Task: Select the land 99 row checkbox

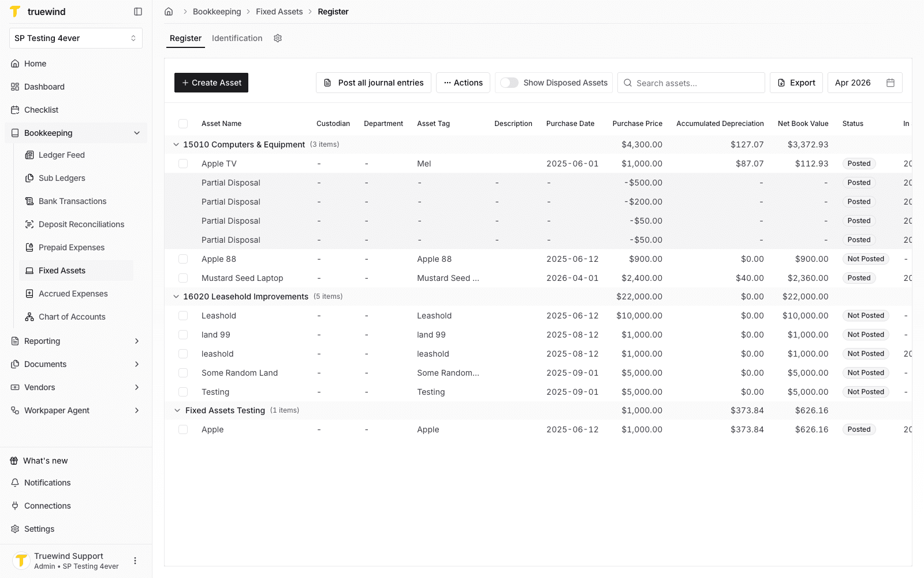Action: (183, 335)
